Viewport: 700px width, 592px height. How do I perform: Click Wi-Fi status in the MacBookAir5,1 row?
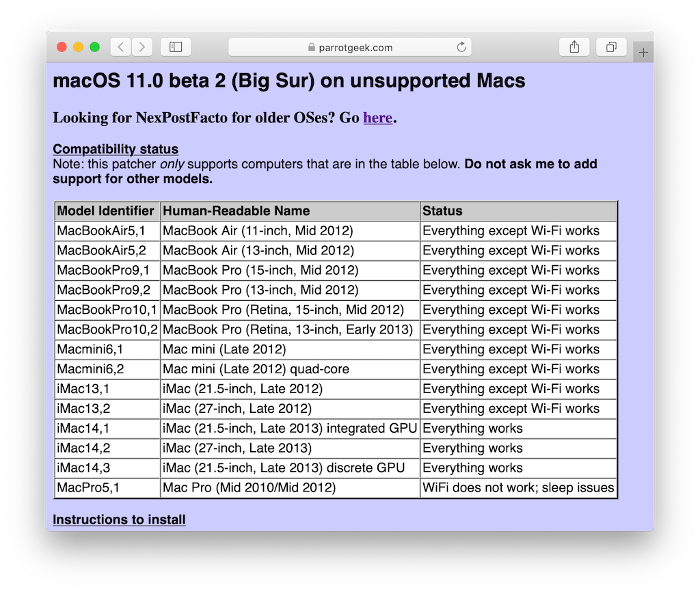coord(518,231)
